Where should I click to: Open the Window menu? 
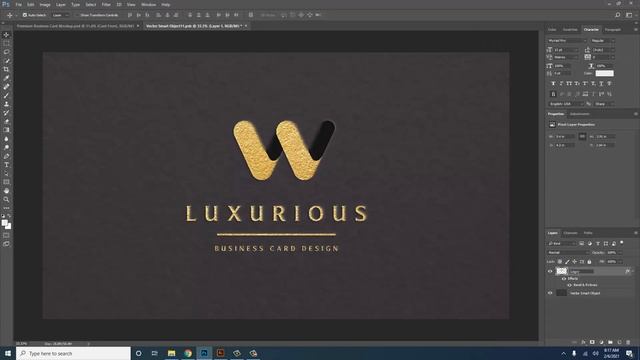[x=149, y=4]
